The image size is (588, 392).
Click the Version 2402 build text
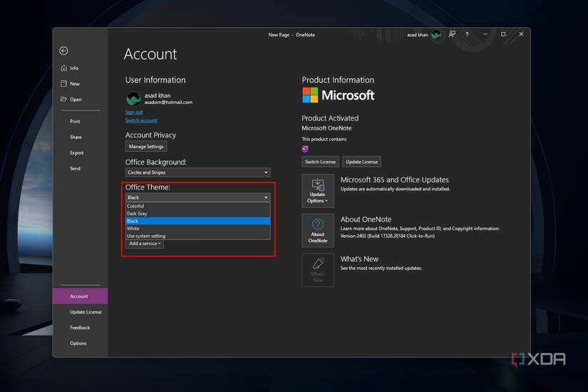click(388, 236)
